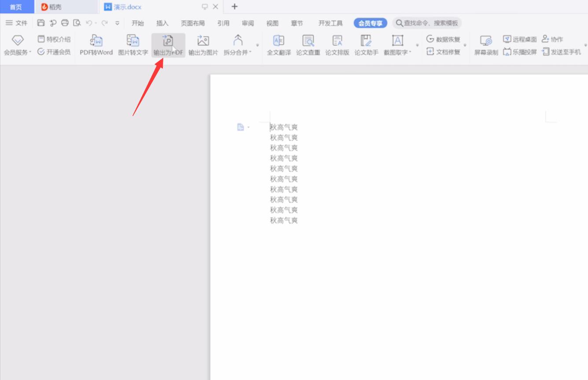Click 数据恢复 option
588x380 pixels.
pyautogui.click(x=443, y=39)
